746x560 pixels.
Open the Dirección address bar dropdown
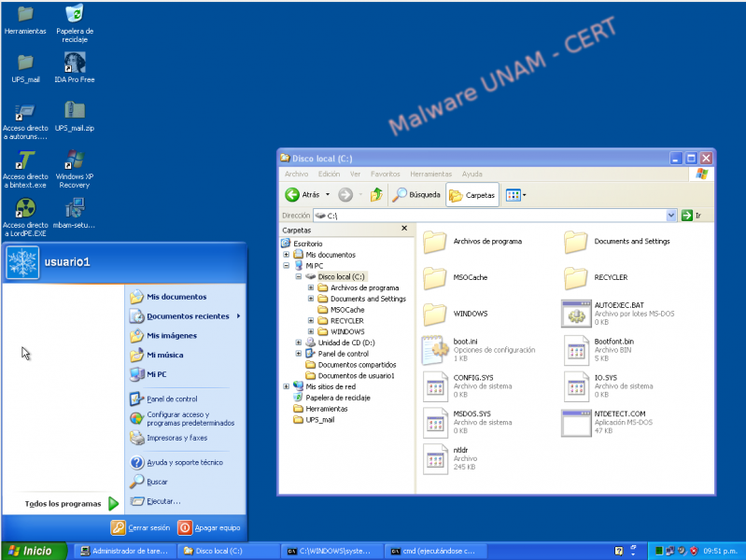point(670,216)
